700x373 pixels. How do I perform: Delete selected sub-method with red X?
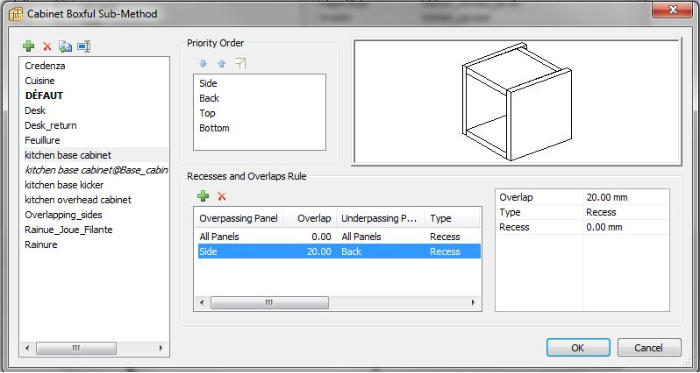(47, 46)
